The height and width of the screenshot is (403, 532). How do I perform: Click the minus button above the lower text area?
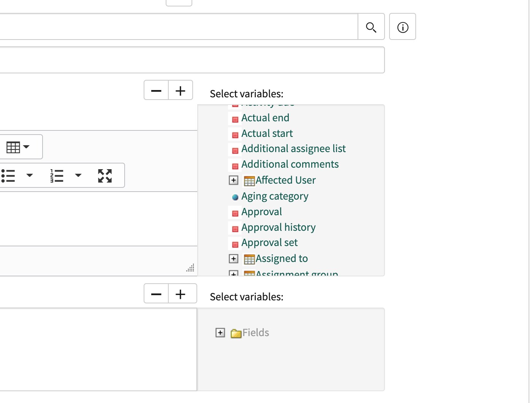point(156,294)
